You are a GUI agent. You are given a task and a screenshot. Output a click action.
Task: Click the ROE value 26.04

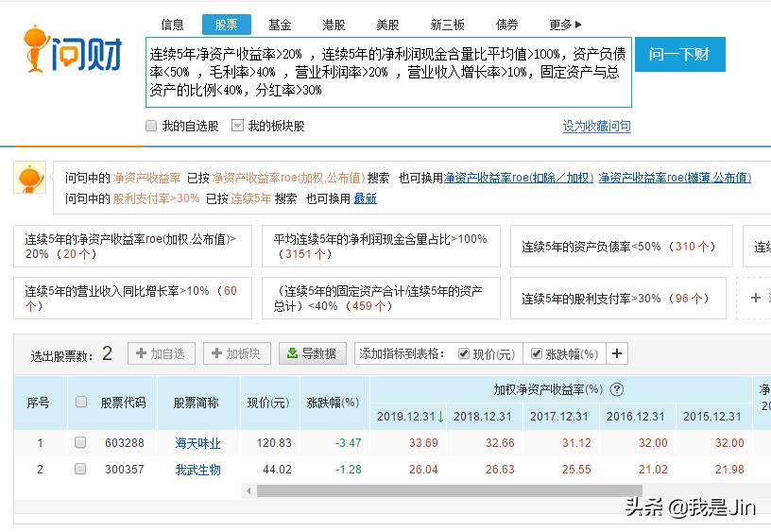[423, 470]
